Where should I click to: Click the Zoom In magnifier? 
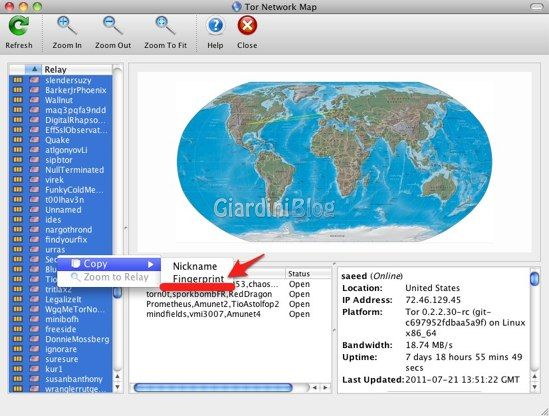(67, 26)
